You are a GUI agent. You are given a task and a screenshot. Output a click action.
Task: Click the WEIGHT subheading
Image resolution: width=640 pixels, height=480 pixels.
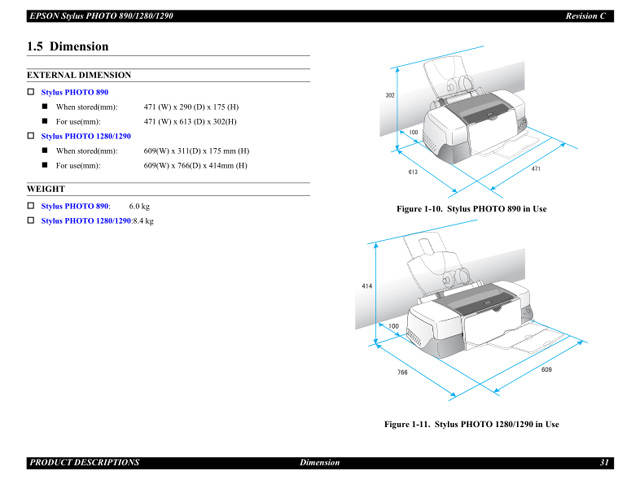46,189
